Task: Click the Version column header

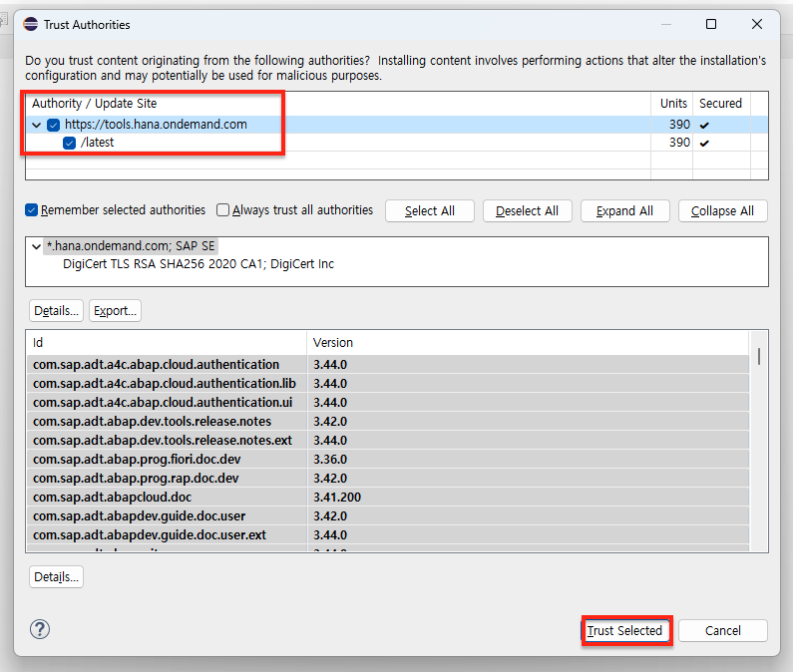Action: (528, 342)
